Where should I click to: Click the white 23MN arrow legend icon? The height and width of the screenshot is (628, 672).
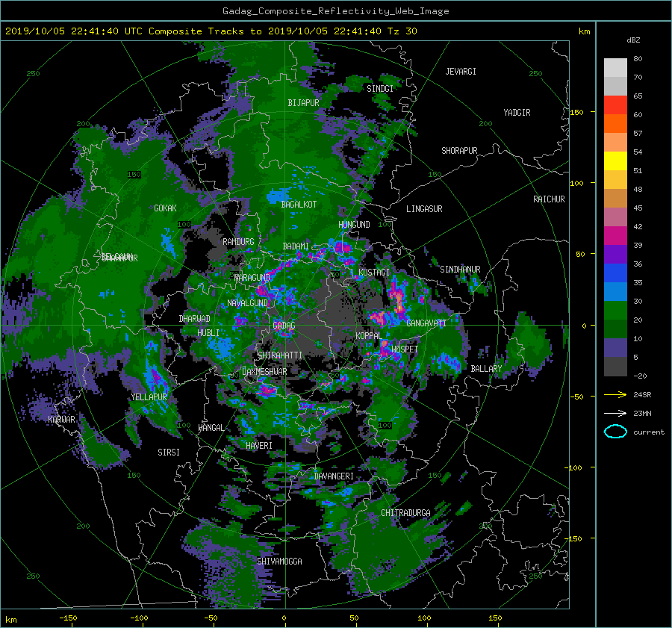[615, 413]
